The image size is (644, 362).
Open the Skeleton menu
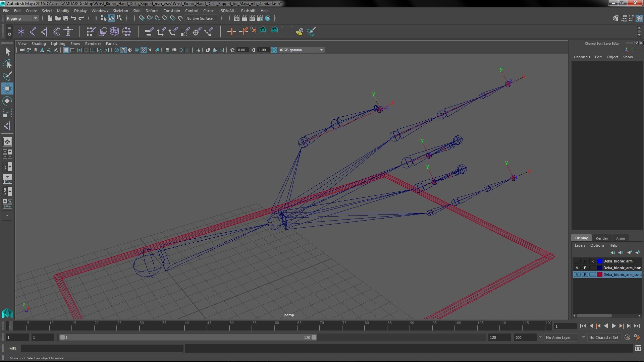120,11
